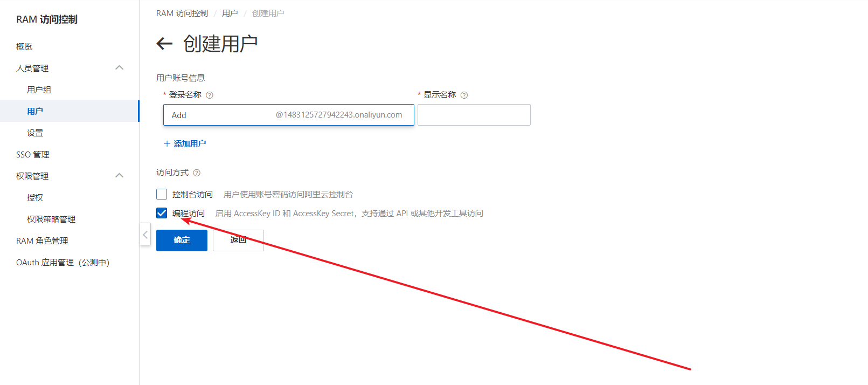This screenshot has width=868, height=385.
Task: Open RAM 角色管理 in the sidebar
Action: pos(42,241)
